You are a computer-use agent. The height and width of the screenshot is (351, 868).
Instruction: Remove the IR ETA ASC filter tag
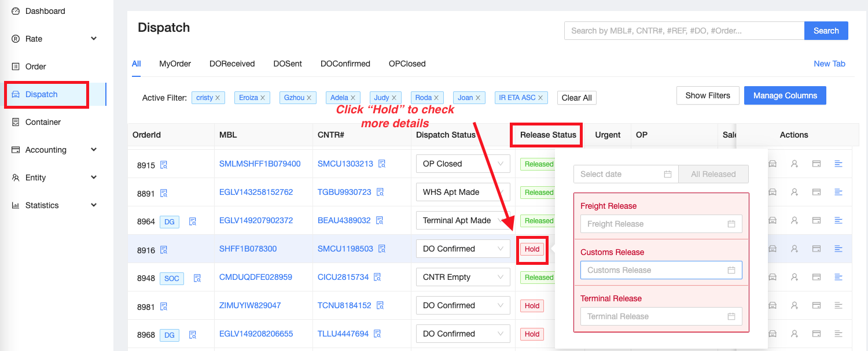tap(540, 98)
